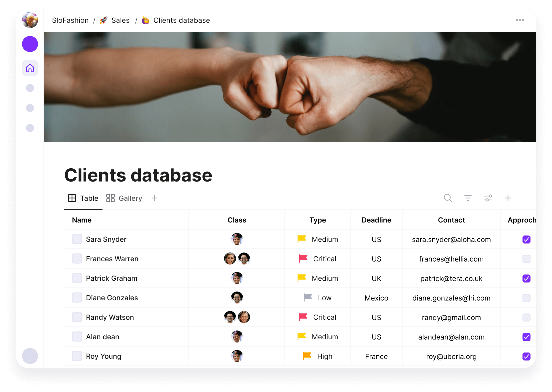Go to Sales in breadcrumb
The image size is (552, 392).
120,20
